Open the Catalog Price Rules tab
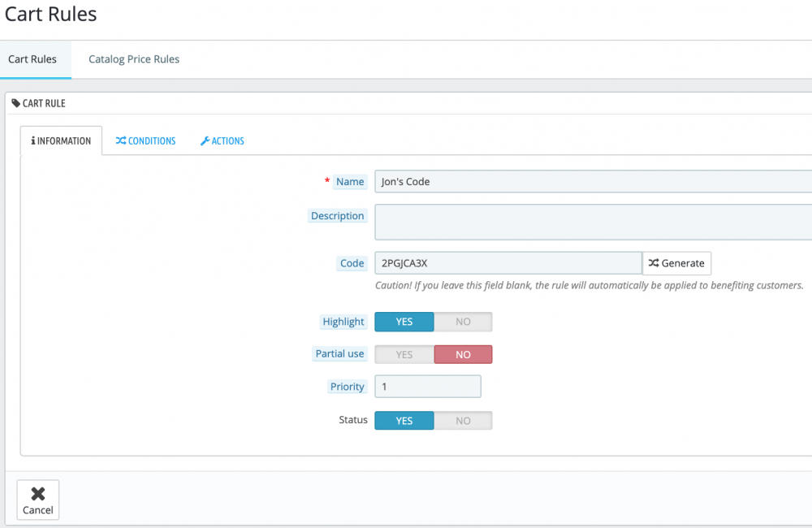The image size is (812, 528). pos(134,59)
